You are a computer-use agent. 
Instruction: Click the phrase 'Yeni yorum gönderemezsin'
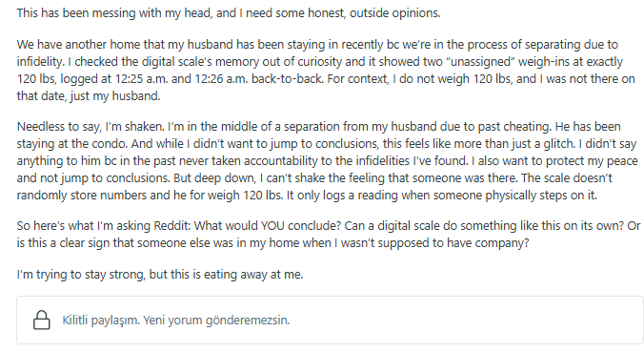[216, 320]
